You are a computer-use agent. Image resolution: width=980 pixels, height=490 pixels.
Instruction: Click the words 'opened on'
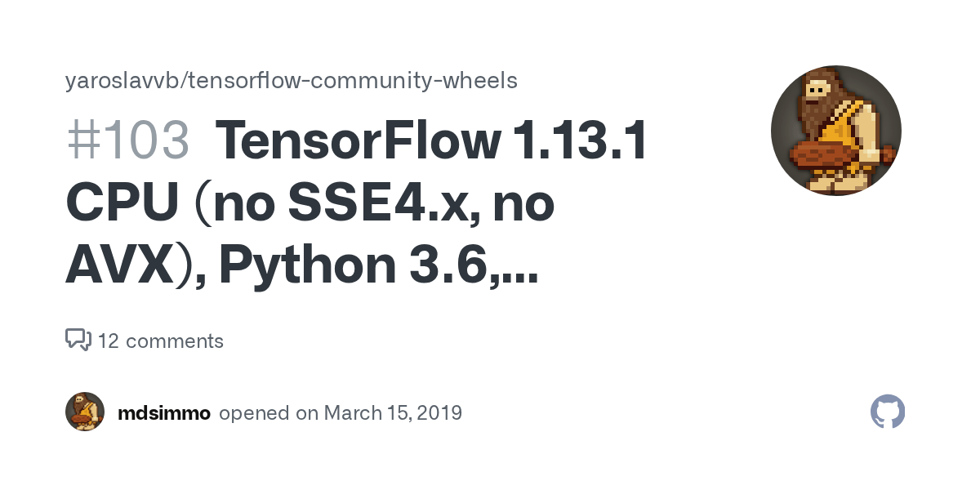pos(269,413)
